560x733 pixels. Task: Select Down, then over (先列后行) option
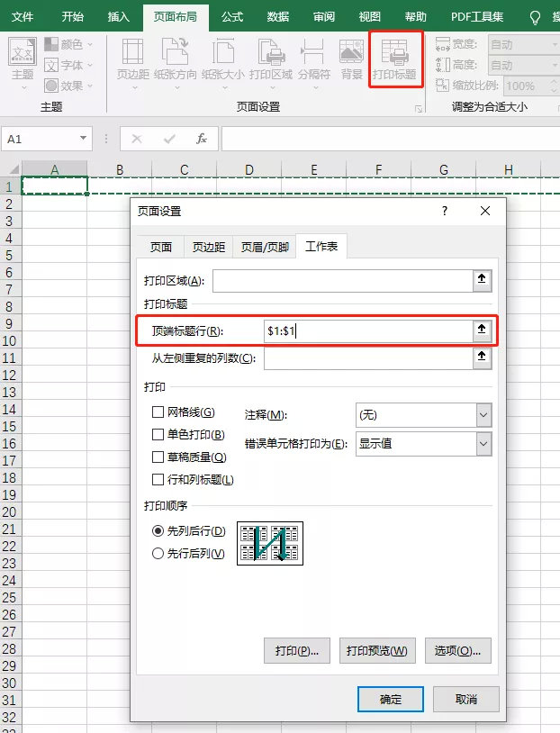click(x=158, y=531)
